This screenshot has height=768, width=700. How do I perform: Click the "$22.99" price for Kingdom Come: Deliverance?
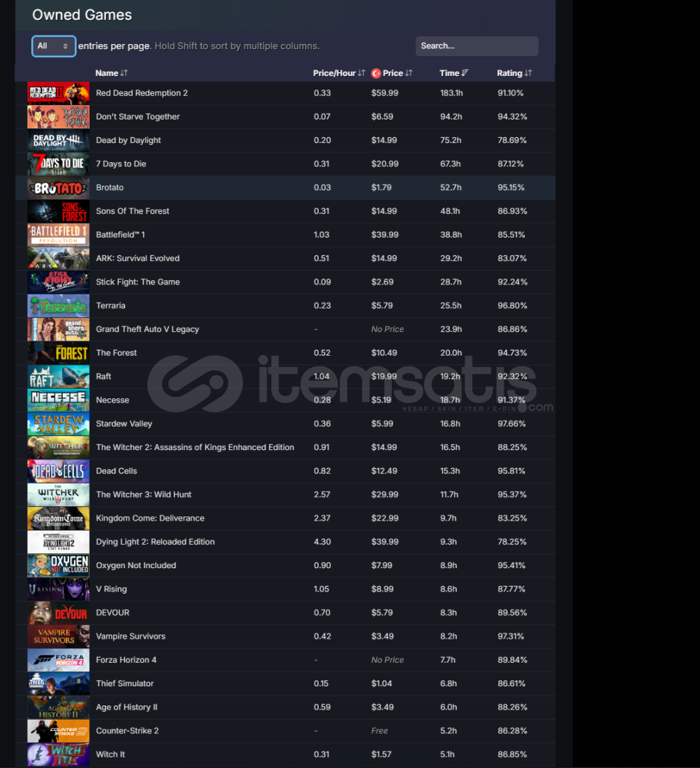point(385,518)
